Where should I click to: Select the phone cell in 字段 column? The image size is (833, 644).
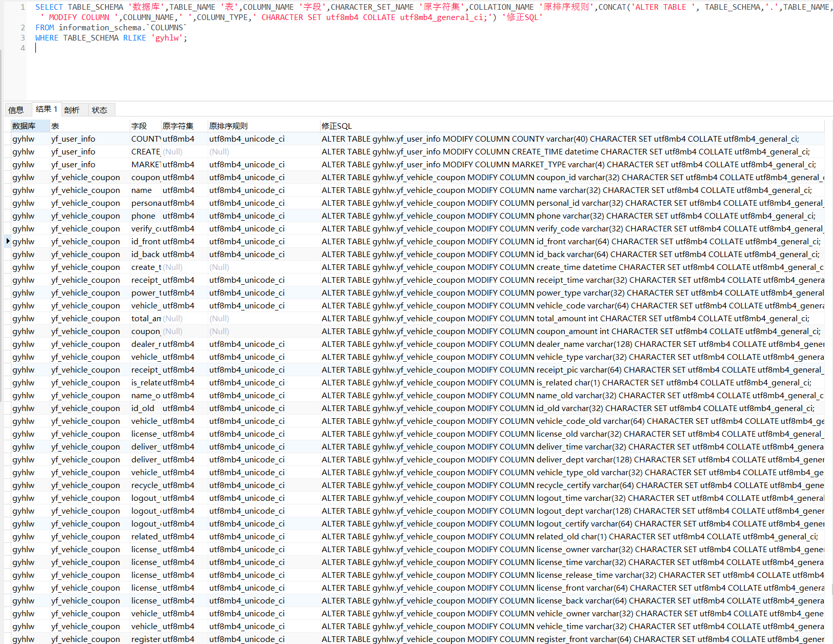pos(144,216)
